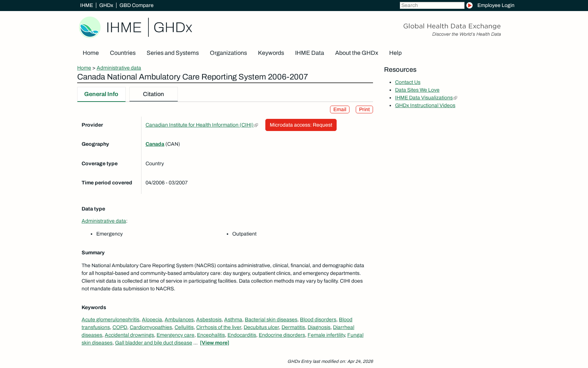Click the Acute glomerulonephritis keyword
The image size is (588, 368).
click(x=110, y=319)
